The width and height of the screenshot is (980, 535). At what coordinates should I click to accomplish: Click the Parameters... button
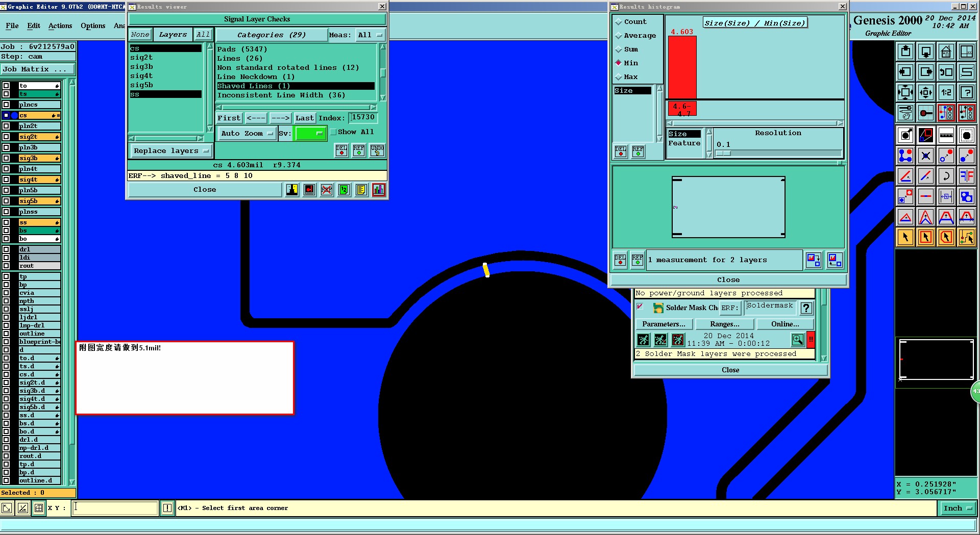coord(664,324)
